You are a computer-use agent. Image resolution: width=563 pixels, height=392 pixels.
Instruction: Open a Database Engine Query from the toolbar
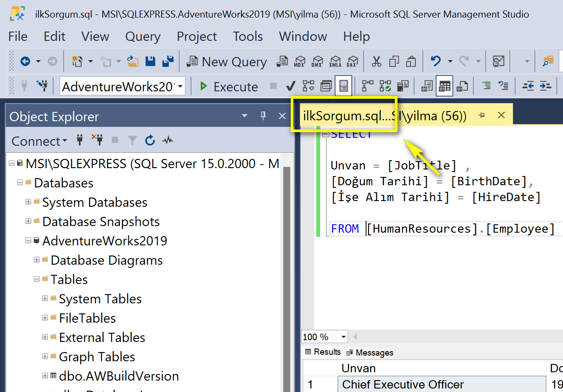pyautogui.click(x=282, y=61)
